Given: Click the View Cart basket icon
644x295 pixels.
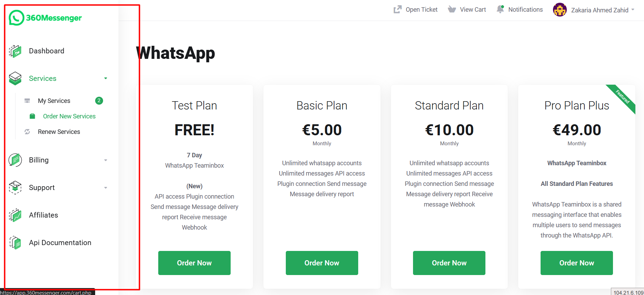Looking at the screenshot, I should click(452, 10).
